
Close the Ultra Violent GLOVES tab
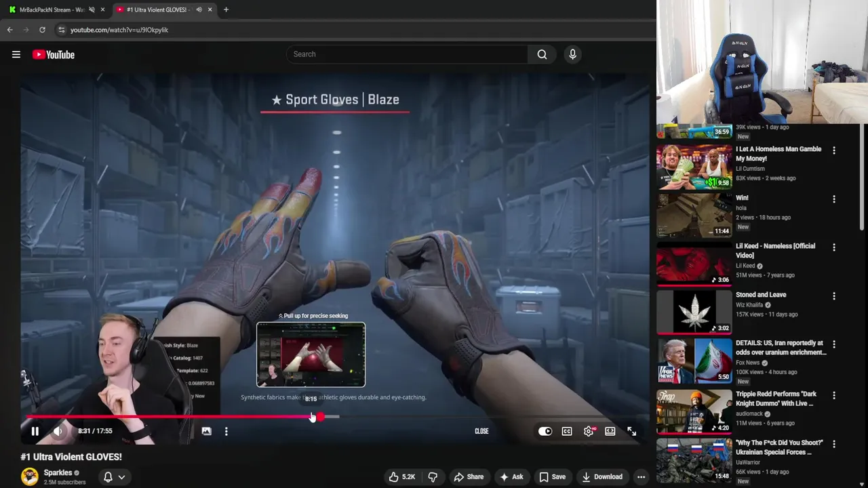[x=210, y=9]
